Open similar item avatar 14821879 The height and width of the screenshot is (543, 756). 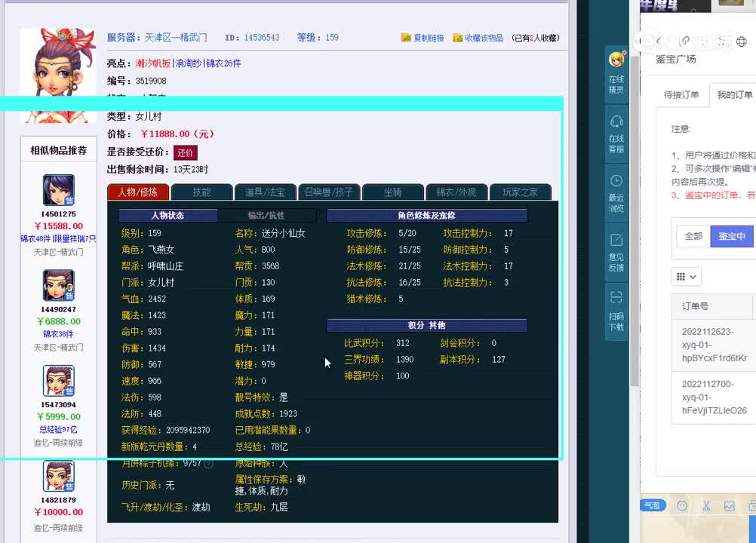[x=58, y=477]
